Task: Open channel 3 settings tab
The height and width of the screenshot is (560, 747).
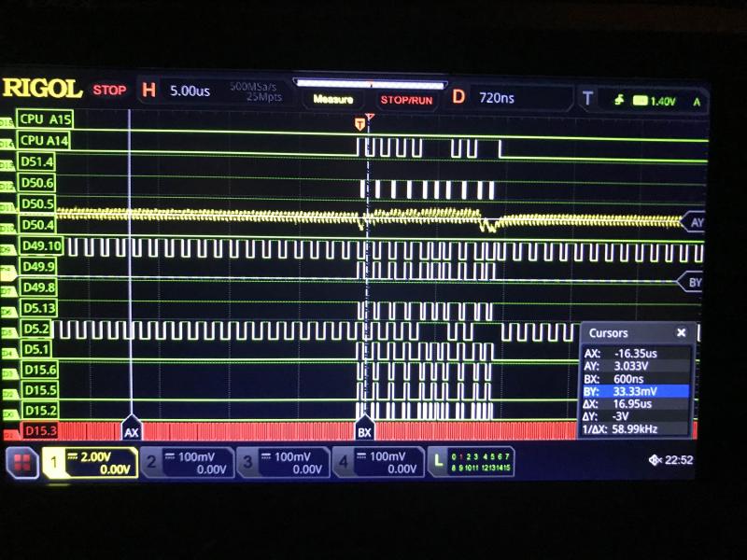Action: pos(282,462)
